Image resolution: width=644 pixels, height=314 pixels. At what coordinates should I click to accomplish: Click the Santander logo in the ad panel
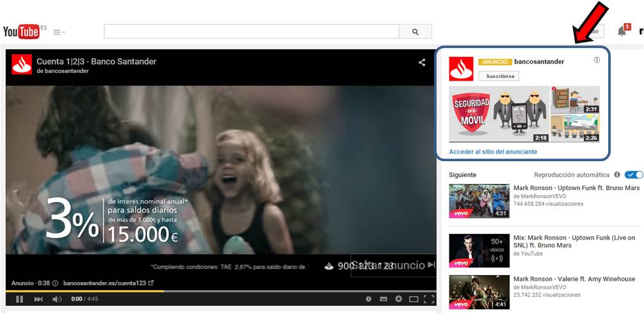(x=461, y=68)
